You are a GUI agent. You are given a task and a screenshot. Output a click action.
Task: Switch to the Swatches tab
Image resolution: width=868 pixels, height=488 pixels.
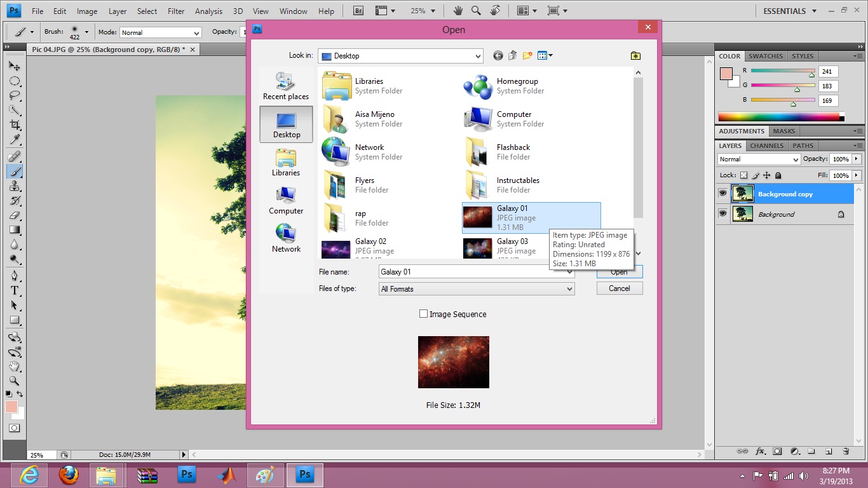click(766, 56)
